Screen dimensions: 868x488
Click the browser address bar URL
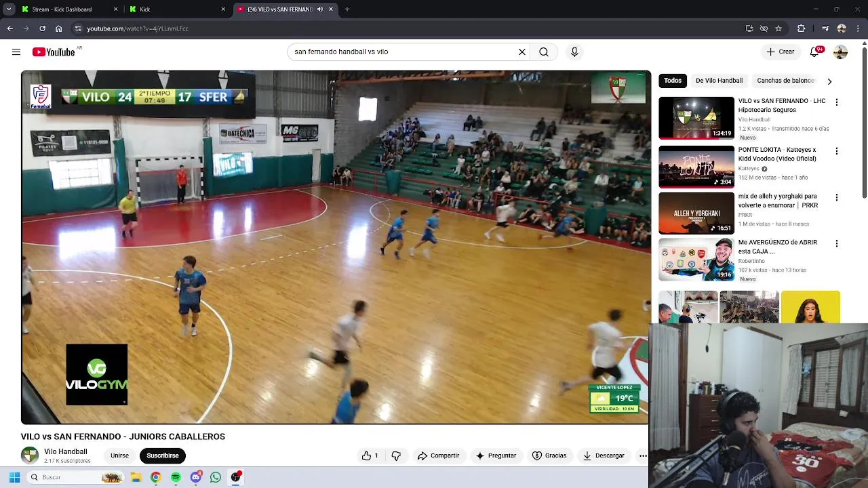(138, 28)
